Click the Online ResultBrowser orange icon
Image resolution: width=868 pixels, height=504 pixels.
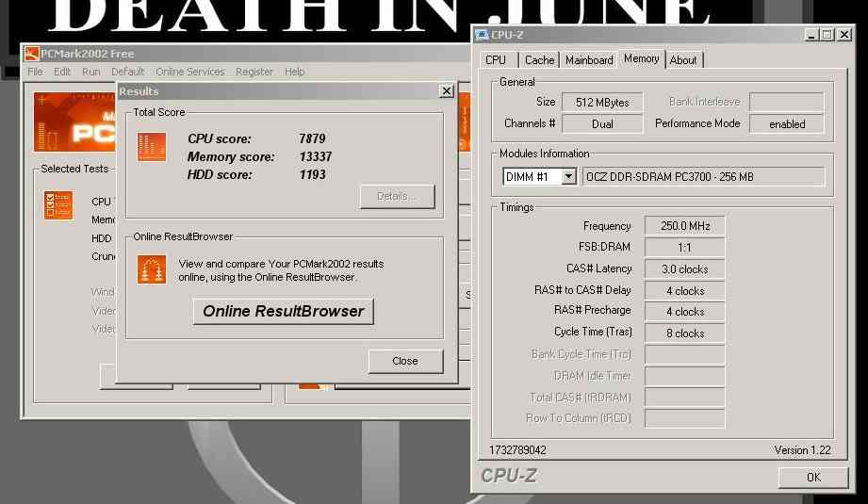pos(152,269)
